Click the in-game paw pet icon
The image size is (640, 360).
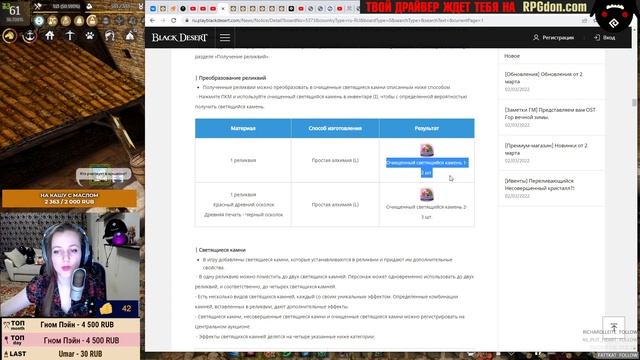point(90,36)
